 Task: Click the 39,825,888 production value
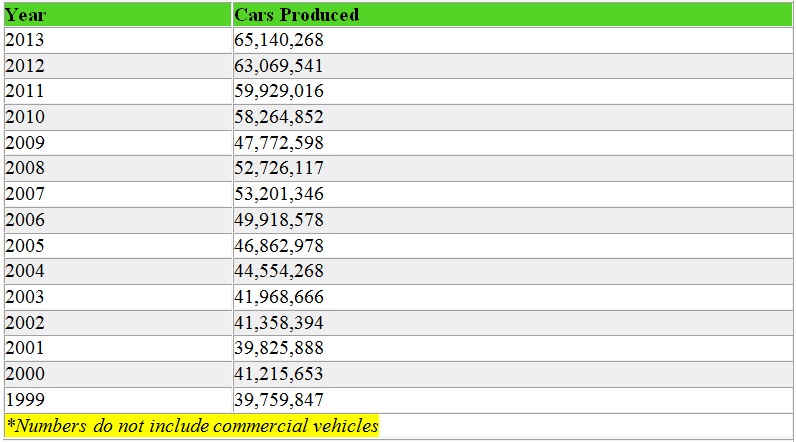(279, 348)
